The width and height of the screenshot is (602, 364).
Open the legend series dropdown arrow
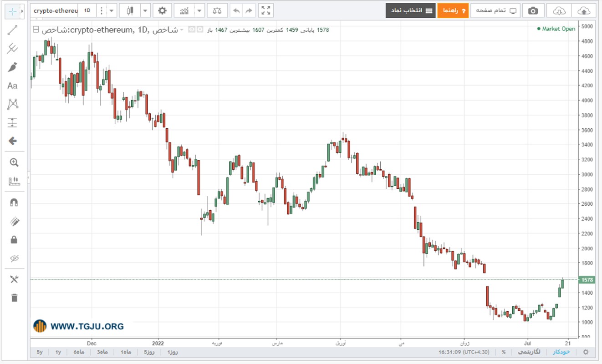coord(182,30)
